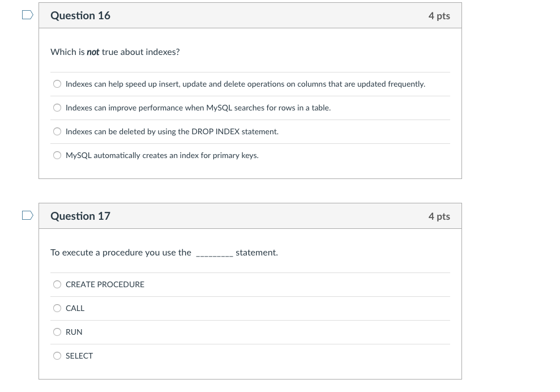Click the answer row mentioning primary keys
Image resolution: width=560 pixels, height=392 pixels.
coord(162,155)
